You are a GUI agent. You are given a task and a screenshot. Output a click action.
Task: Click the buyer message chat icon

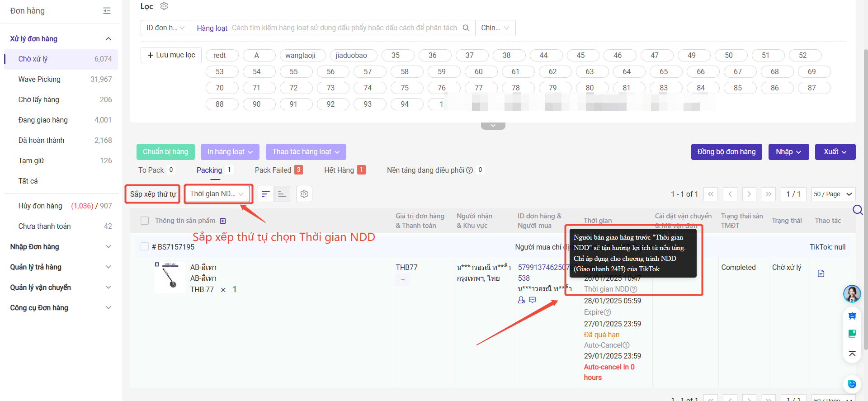point(533,300)
